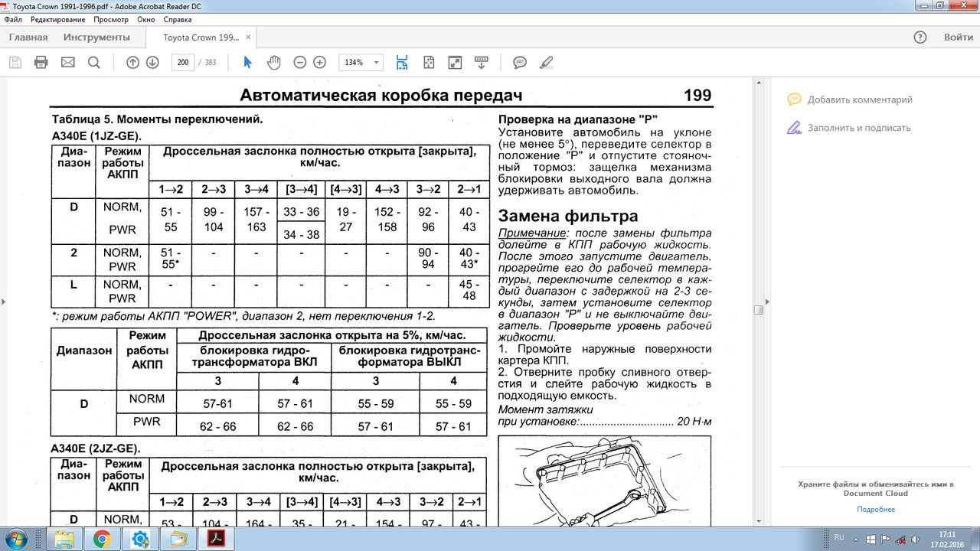Click the table cell value 45 - 48
This screenshot has height=551, width=980.
469,291
